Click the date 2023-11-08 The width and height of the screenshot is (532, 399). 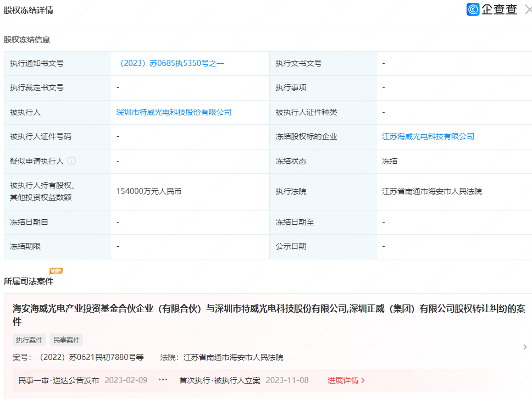(x=287, y=380)
